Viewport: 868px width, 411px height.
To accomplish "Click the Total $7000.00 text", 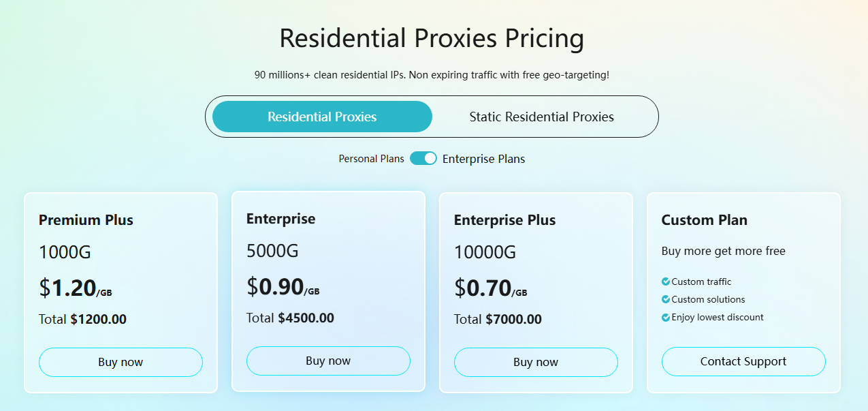I will click(x=498, y=319).
